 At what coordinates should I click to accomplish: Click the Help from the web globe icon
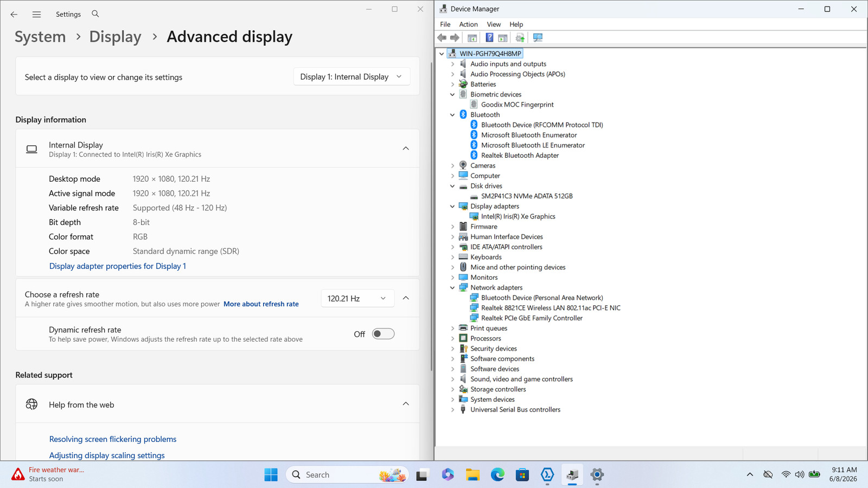click(x=32, y=404)
